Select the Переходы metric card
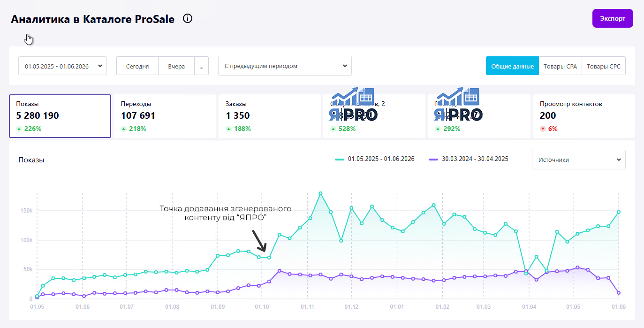Viewport: 644px width, 328px height. (x=165, y=116)
